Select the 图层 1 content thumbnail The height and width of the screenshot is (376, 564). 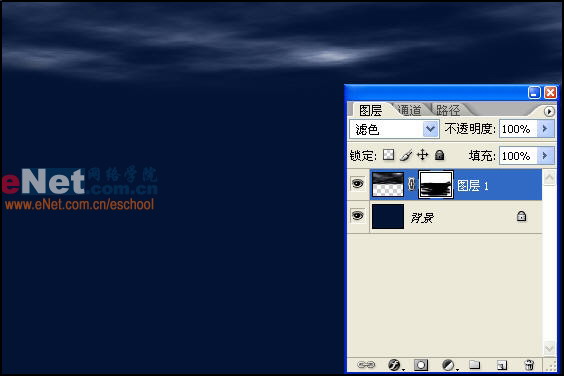click(x=388, y=184)
